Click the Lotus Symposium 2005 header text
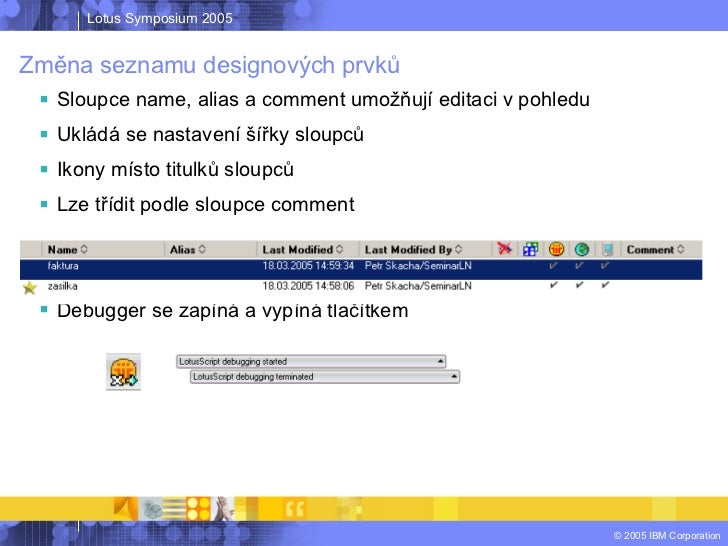 [160, 18]
